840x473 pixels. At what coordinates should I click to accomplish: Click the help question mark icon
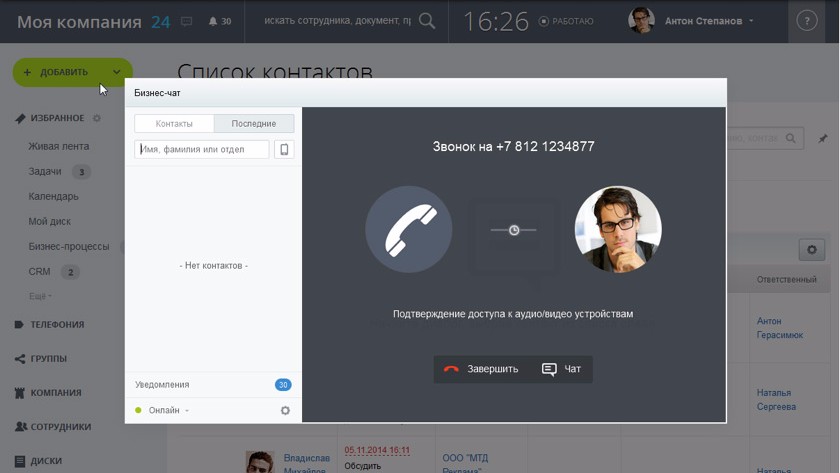coord(807,21)
